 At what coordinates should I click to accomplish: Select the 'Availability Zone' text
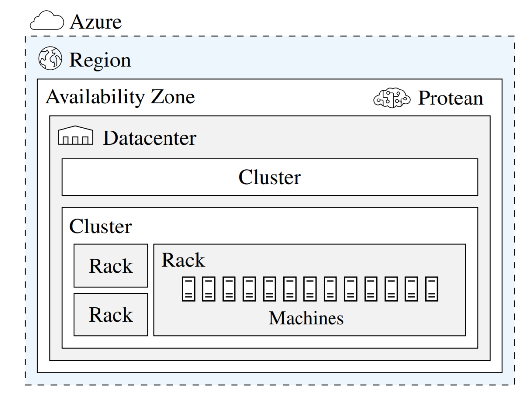point(121,98)
